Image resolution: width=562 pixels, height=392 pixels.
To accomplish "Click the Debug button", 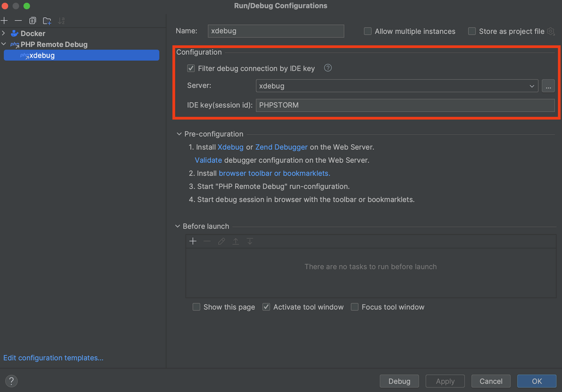I will click(399, 381).
